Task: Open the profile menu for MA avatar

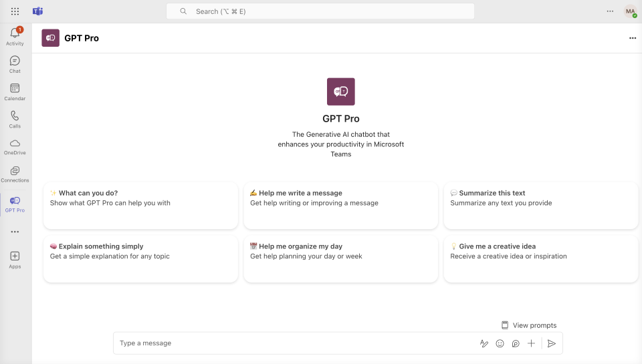Action: (x=630, y=11)
